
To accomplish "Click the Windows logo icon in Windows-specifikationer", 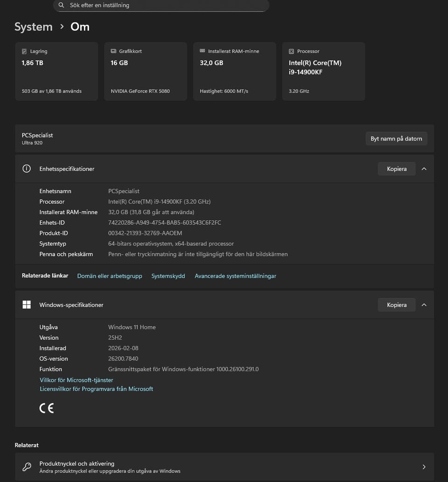I will click(27, 305).
